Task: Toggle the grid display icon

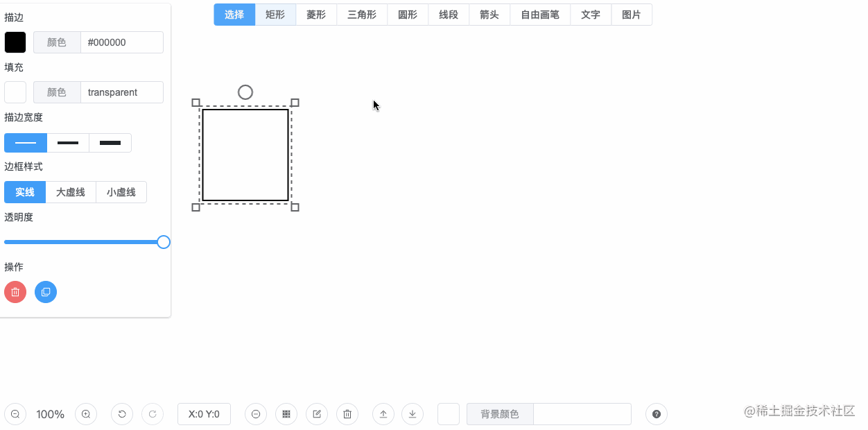Action: (x=286, y=414)
